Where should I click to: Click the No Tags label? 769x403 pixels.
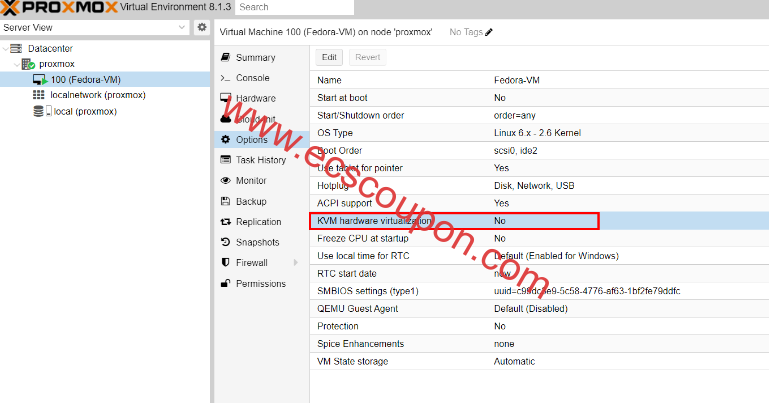(x=466, y=32)
